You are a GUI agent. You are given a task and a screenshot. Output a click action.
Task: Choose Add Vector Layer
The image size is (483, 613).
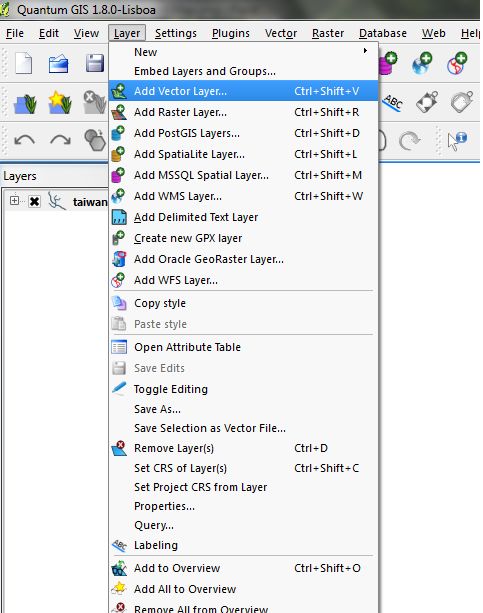click(x=243, y=91)
